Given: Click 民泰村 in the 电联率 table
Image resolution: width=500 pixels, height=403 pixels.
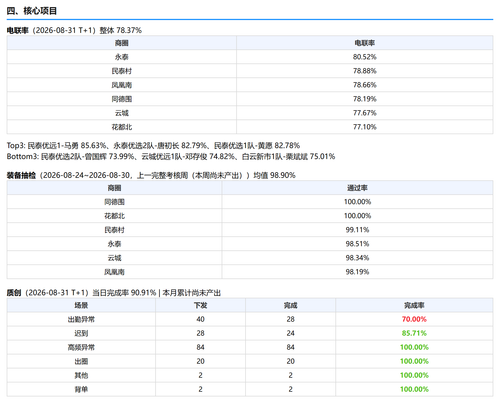Looking at the screenshot, I should (122, 71).
